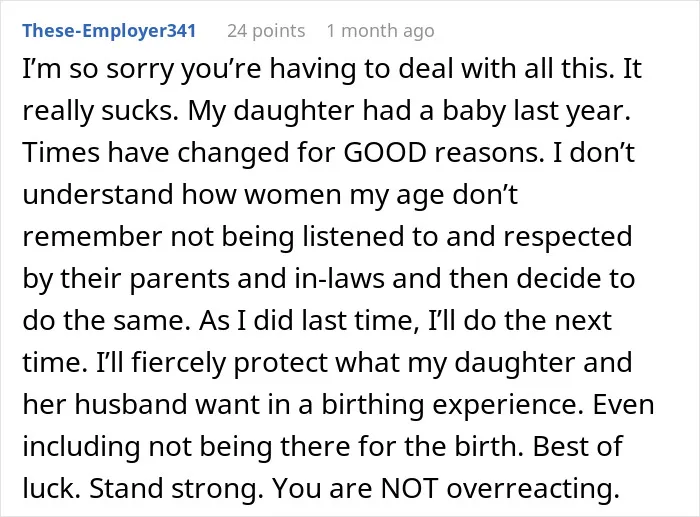Image resolution: width=700 pixels, height=517 pixels.
Task: Click the word understand starting the fourth line
Action: point(98,194)
